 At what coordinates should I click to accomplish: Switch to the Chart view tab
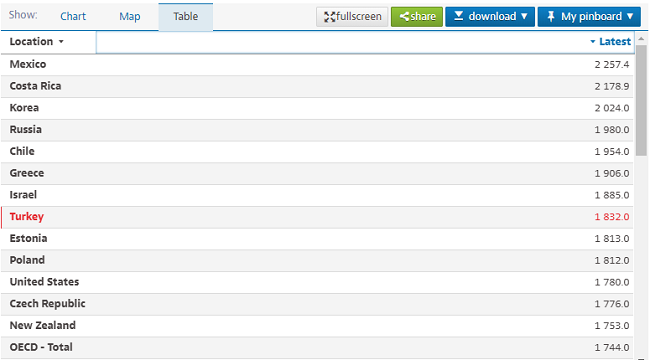tap(73, 17)
